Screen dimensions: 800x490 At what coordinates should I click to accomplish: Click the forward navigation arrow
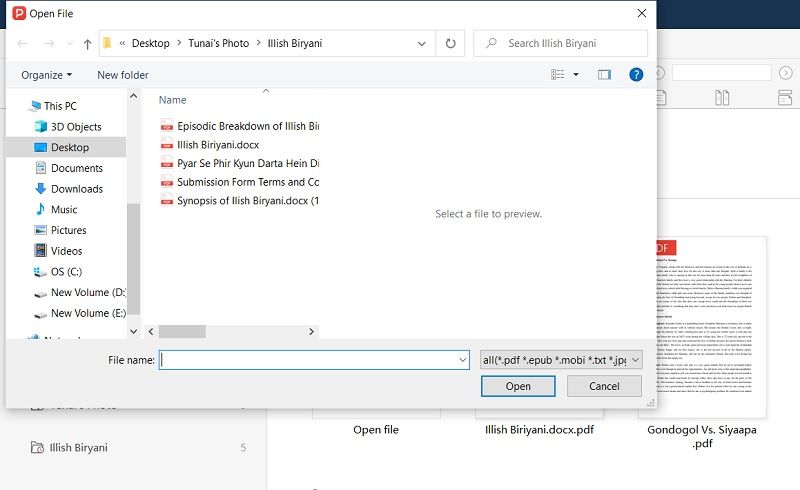(x=49, y=44)
